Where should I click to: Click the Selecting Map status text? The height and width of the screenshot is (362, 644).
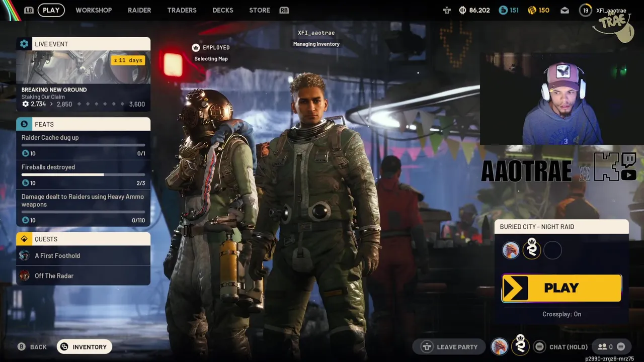pos(211,59)
